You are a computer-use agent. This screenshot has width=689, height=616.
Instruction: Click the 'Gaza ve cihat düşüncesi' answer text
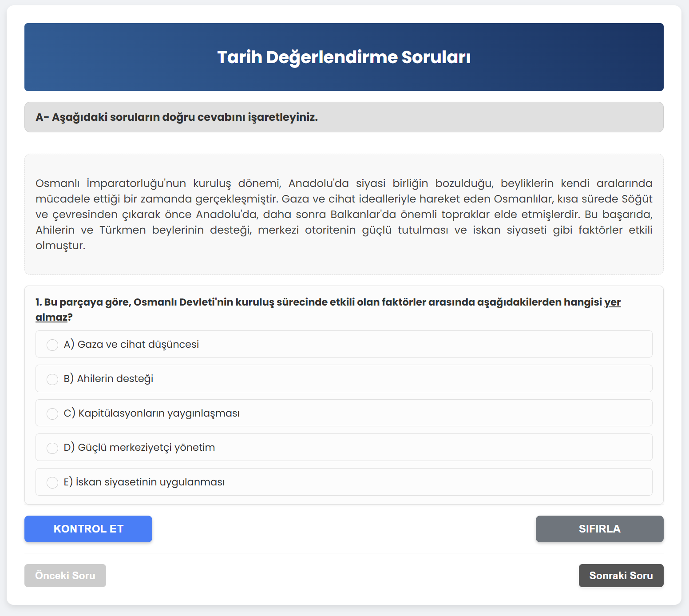(x=138, y=345)
